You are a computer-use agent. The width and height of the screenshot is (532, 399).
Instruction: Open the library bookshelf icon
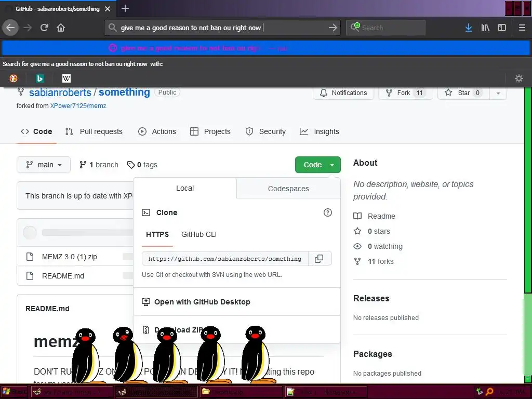[x=485, y=28]
